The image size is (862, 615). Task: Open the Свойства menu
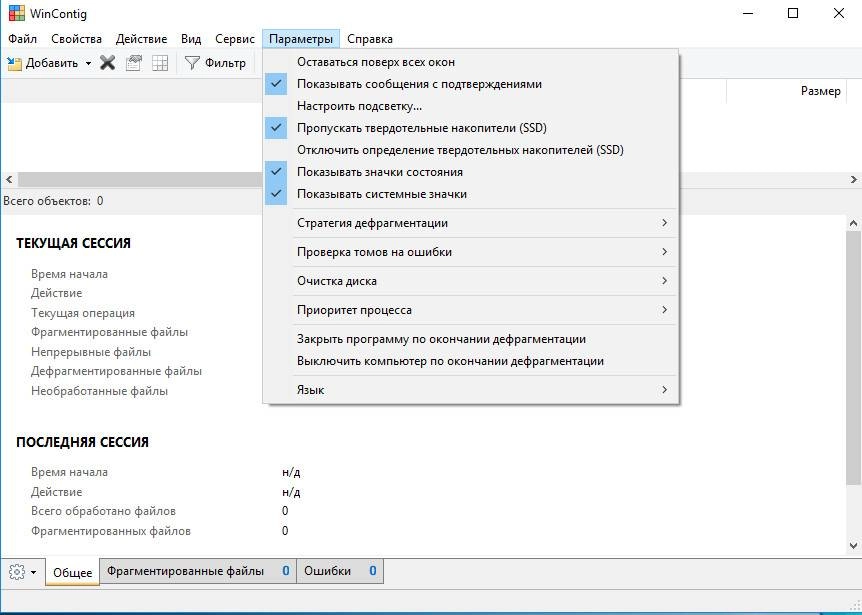76,39
